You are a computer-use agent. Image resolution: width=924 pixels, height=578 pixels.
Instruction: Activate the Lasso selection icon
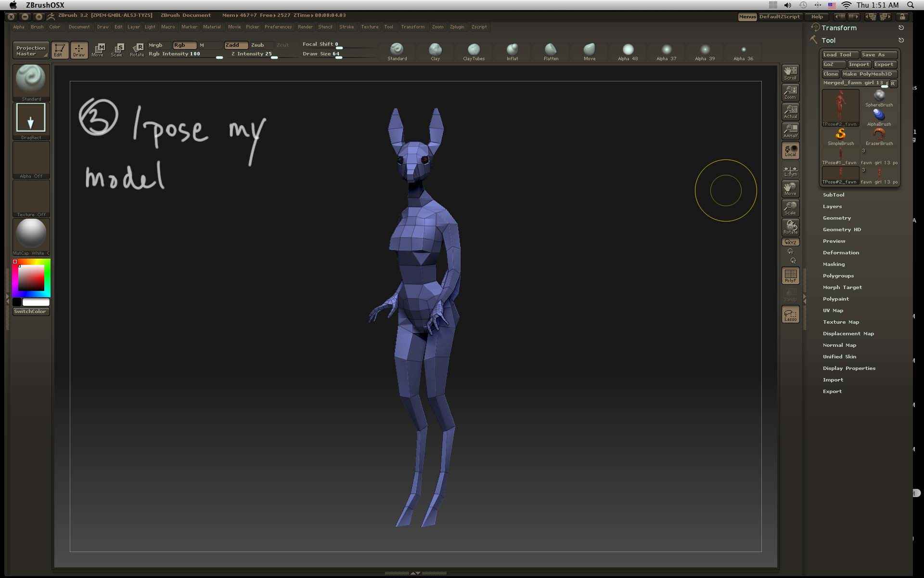click(790, 315)
